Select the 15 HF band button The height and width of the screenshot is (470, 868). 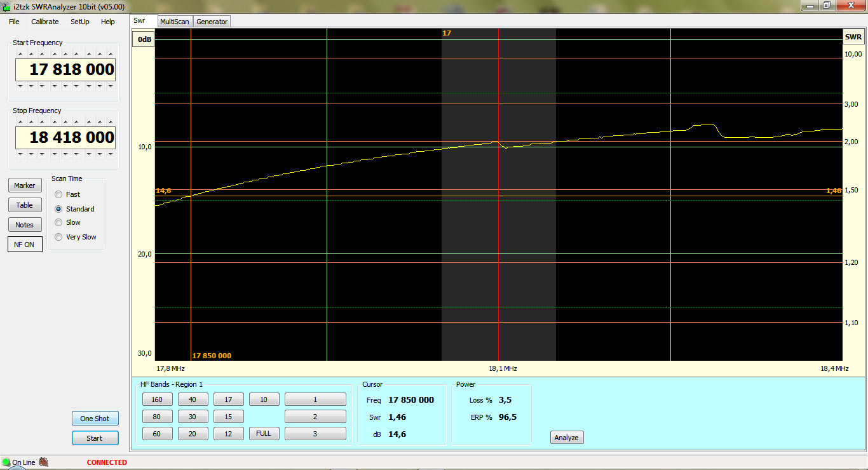tap(228, 417)
